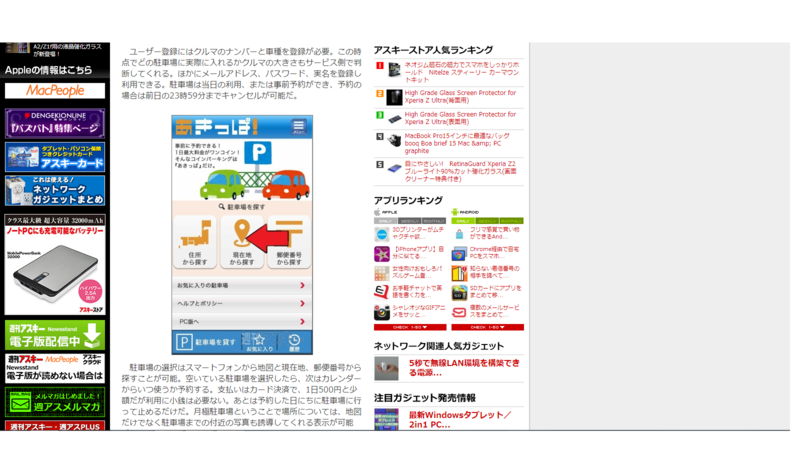Open MacBook Pro15インチ bag product link
Viewport: 800px width, 450px height.
coord(457,143)
